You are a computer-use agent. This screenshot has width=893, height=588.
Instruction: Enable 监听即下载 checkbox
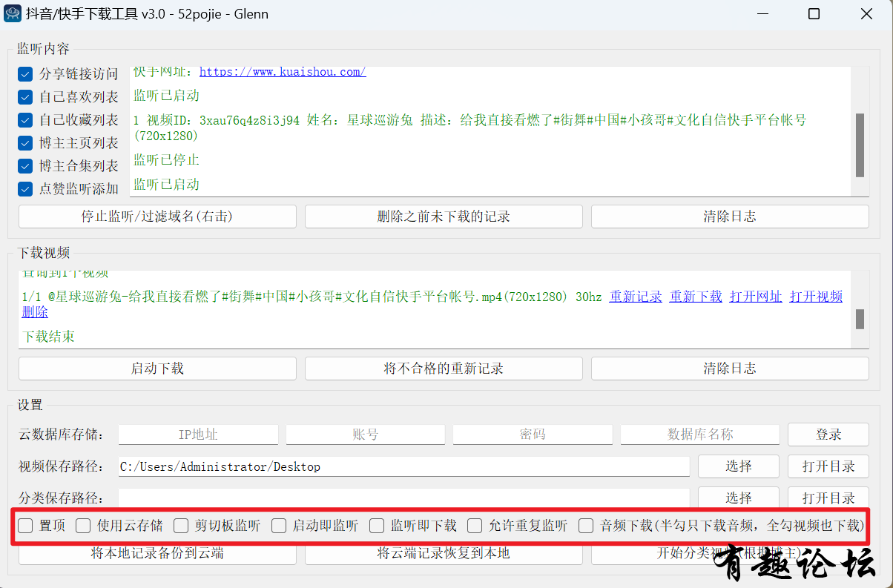(377, 526)
